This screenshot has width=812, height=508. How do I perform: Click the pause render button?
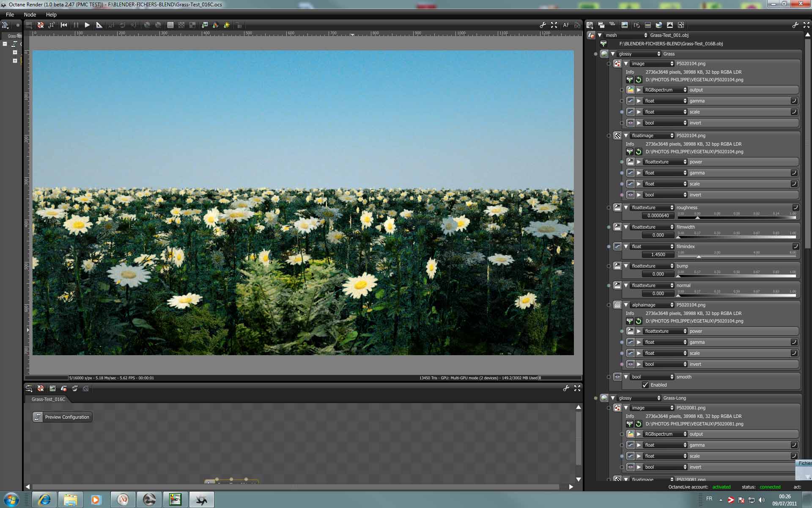(x=76, y=25)
